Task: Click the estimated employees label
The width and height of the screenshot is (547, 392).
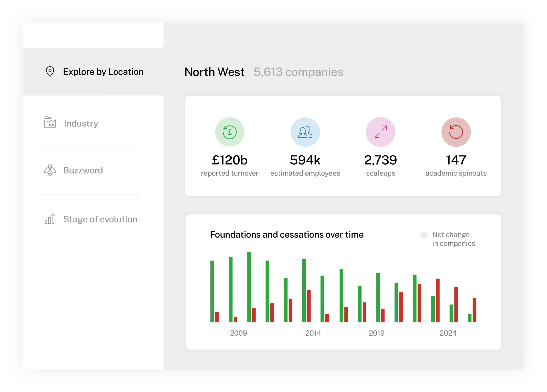Action: tap(305, 173)
